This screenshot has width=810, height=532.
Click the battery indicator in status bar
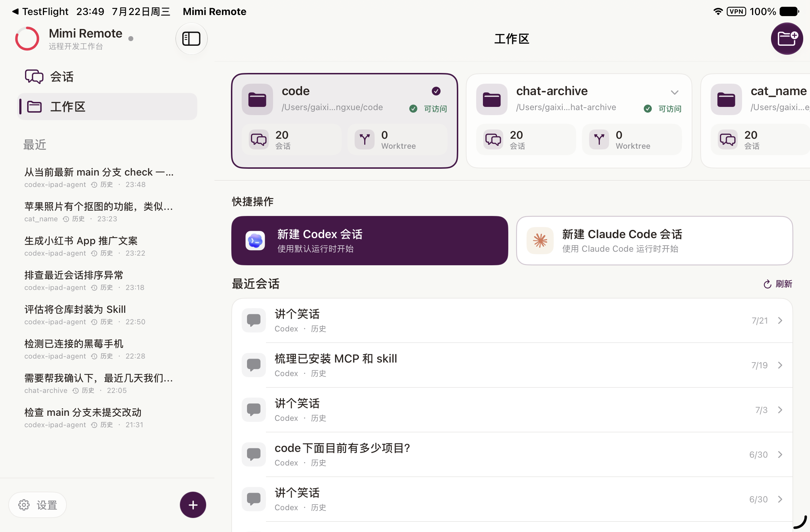pos(789,11)
